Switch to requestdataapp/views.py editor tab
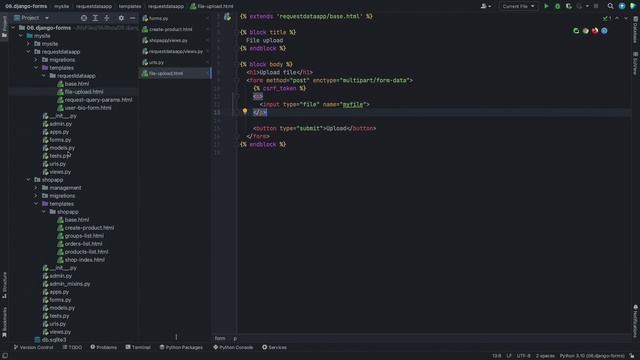 pos(175,51)
